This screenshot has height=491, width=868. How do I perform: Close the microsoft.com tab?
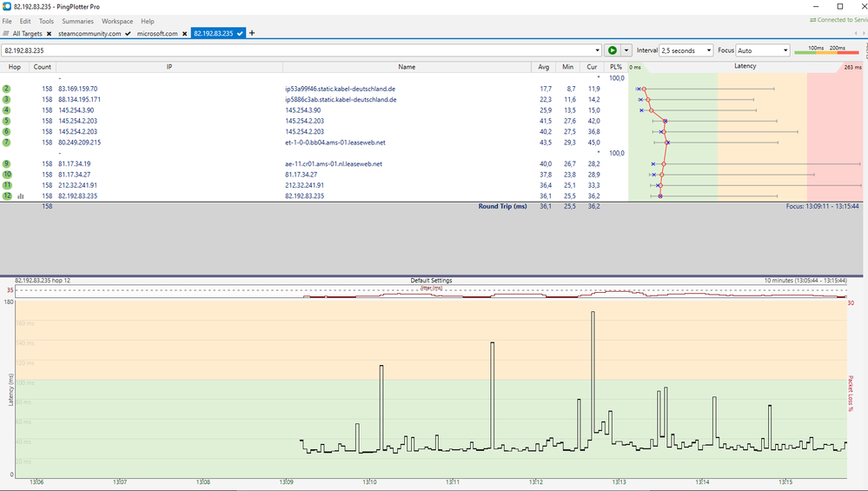(x=184, y=33)
